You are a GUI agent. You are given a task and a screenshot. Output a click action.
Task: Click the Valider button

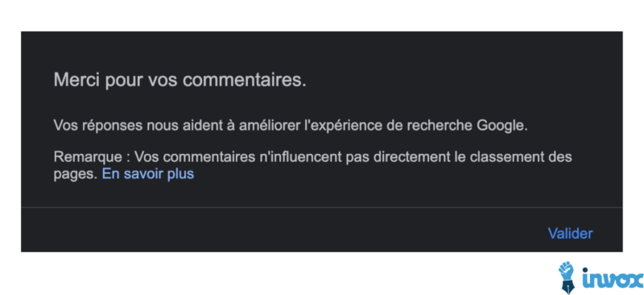(570, 233)
